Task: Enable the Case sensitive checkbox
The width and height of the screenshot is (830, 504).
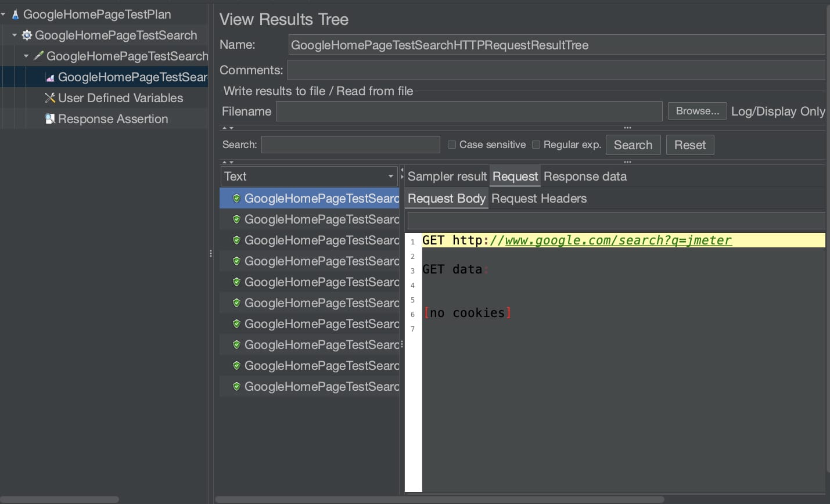Action: (452, 145)
